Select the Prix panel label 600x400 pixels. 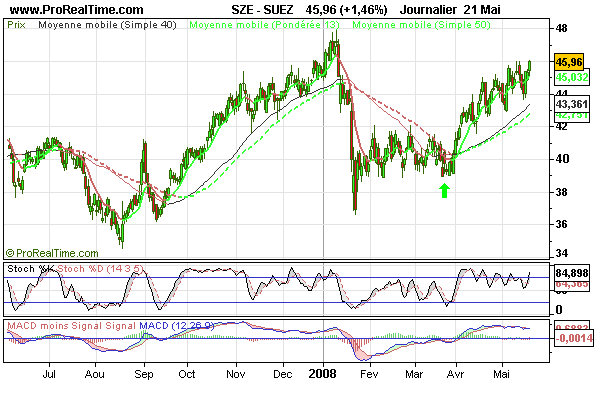click(17, 22)
